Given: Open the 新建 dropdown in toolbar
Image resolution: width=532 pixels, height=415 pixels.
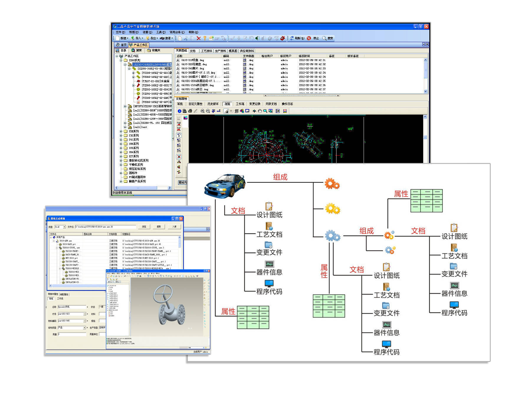Looking at the screenshot, I should click(122, 38).
